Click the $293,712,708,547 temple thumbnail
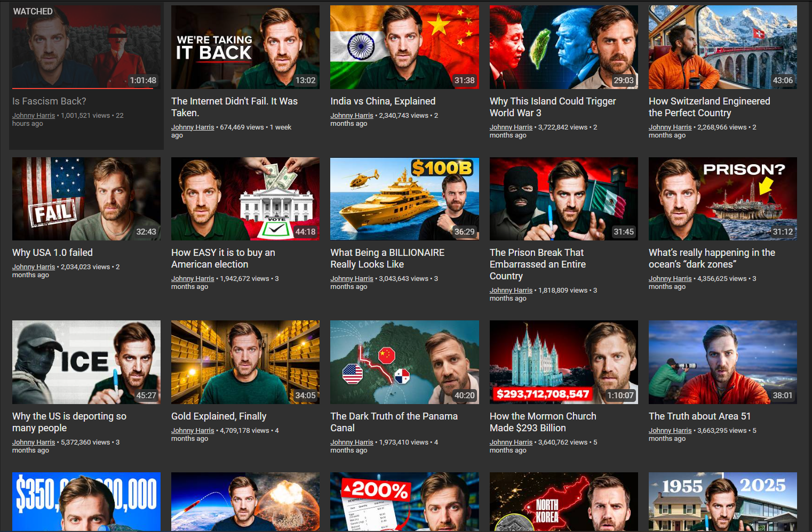 tap(564, 362)
